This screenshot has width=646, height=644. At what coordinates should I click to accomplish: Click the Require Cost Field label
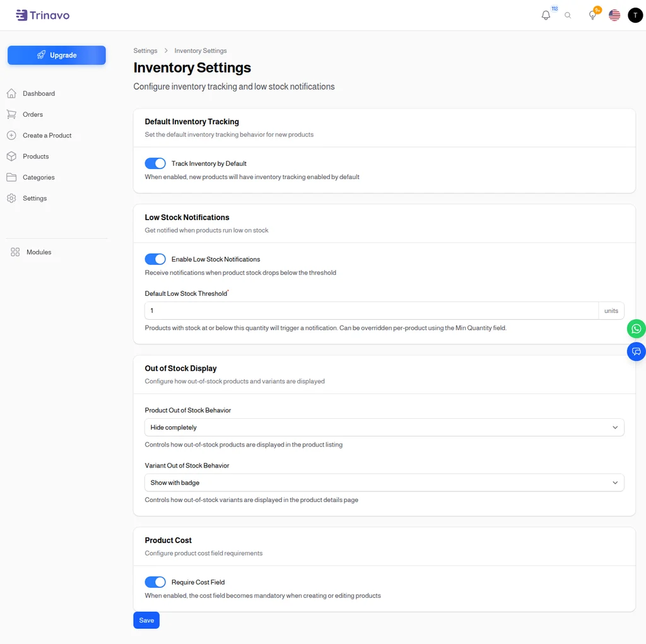(x=198, y=582)
